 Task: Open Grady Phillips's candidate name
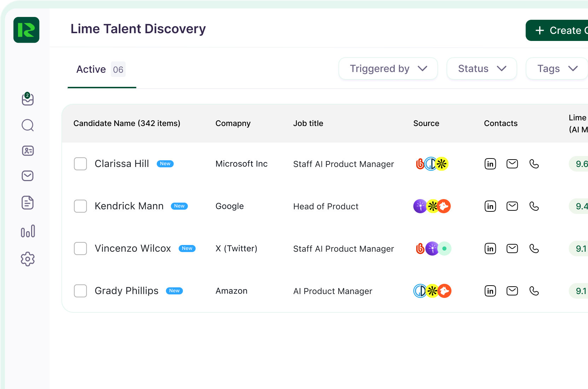point(127,291)
